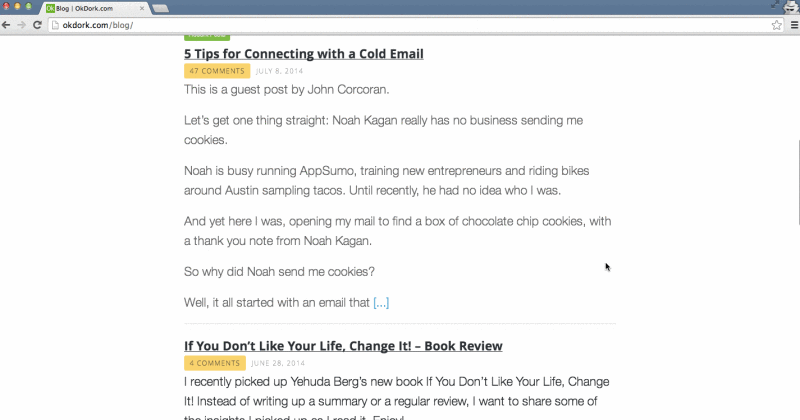View the 47 Comments badge
Viewport: 800px width, 420px height.
217,71
